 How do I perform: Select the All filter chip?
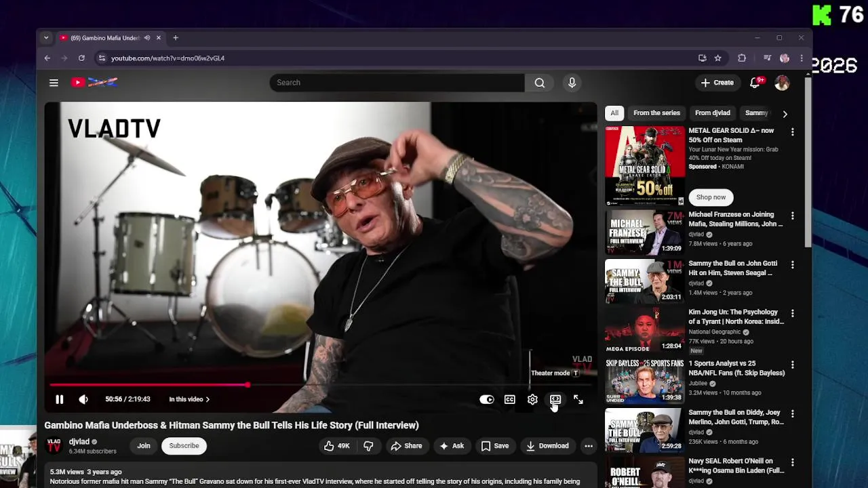point(614,113)
